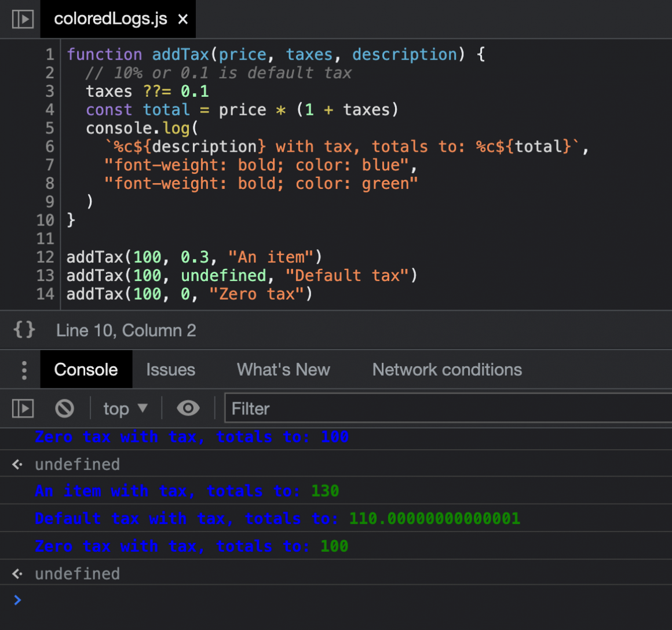Image resolution: width=672 pixels, height=630 pixels.
Task: Open the Issues tab
Action: [170, 370]
